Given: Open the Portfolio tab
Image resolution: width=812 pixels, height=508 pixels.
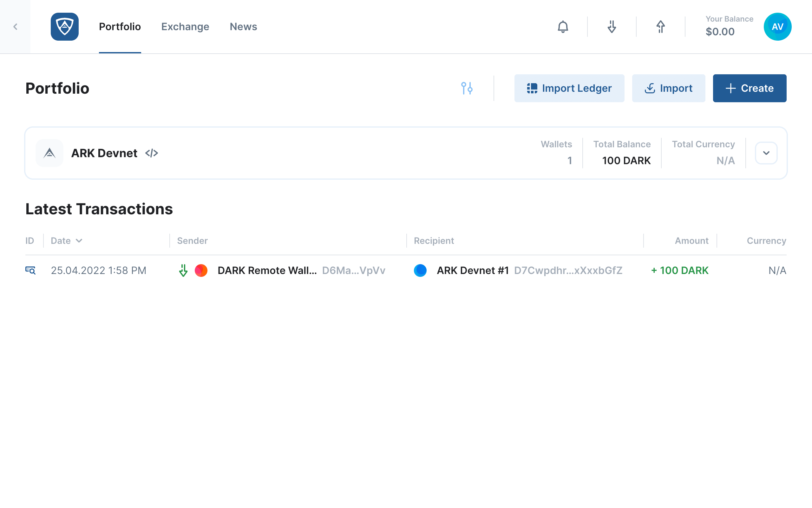Looking at the screenshot, I should [x=120, y=27].
